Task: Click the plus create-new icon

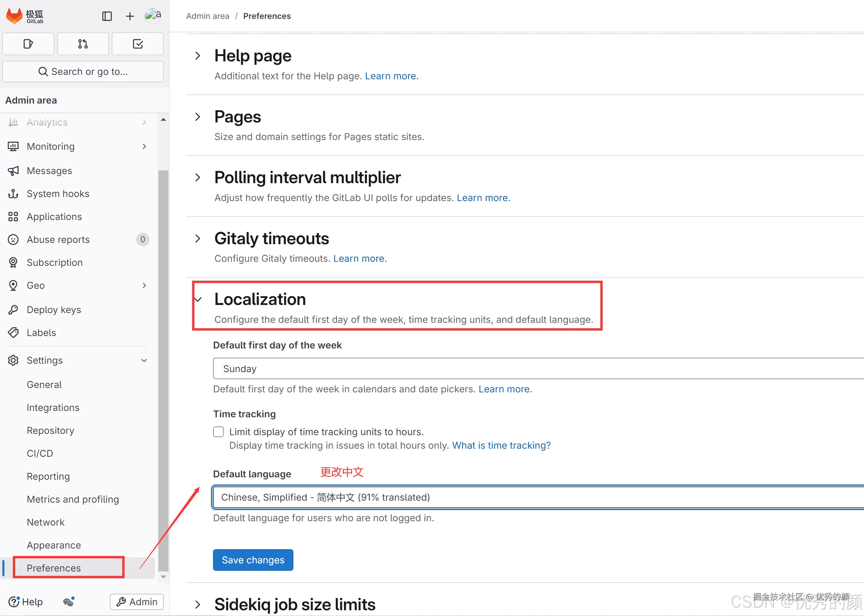Action: pos(130,16)
